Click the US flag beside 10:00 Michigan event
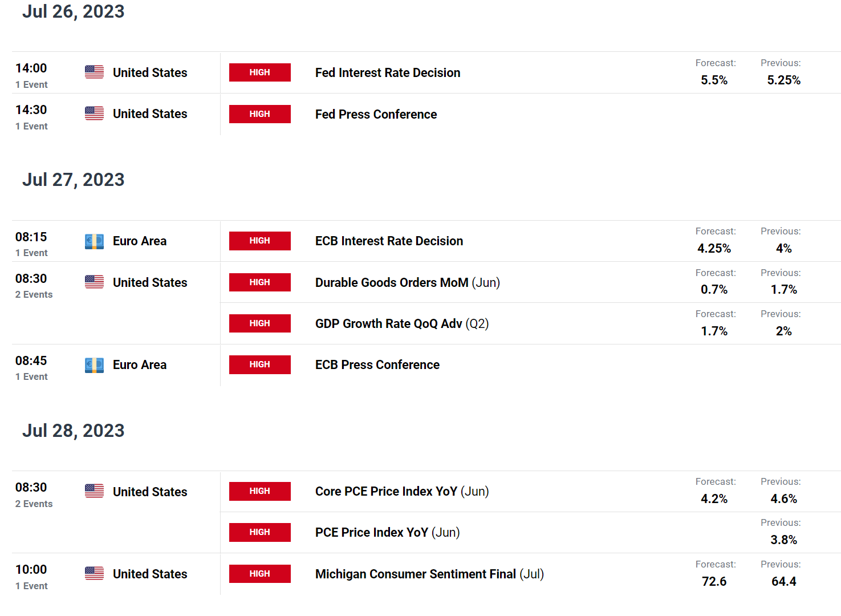This screenshot has height=616, width=841. coord(94,573)
